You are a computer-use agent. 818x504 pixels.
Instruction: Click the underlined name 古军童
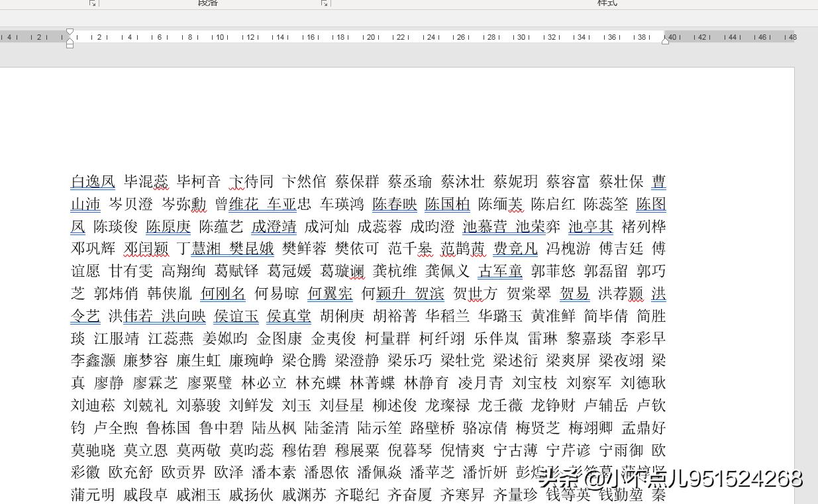[500, 271]
